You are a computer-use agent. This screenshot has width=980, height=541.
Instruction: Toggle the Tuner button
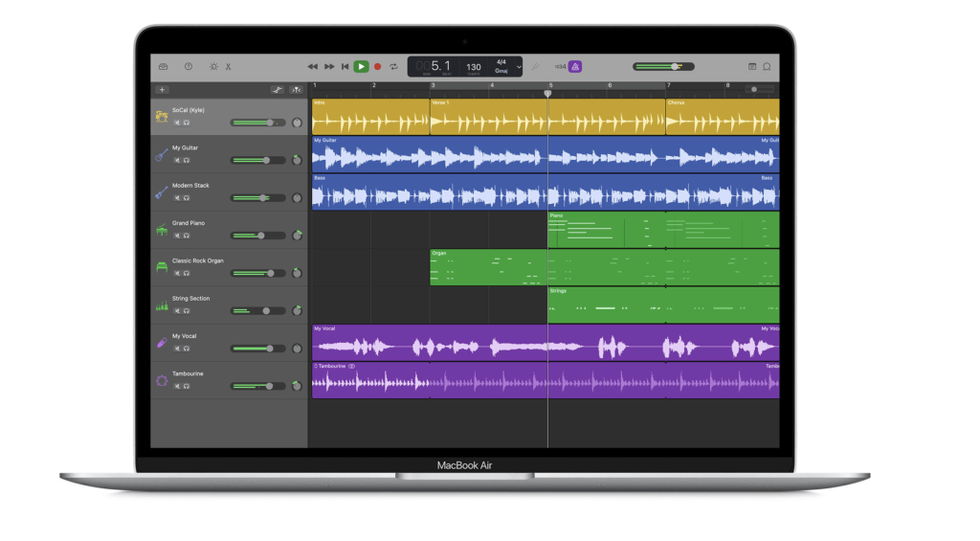click(x=536, y=66)
